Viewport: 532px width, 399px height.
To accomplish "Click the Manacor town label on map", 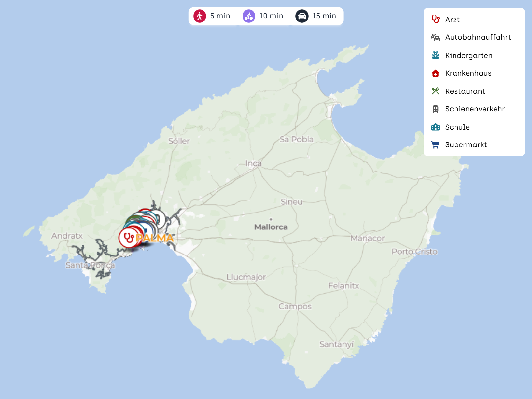I will (x=367, y=238).
